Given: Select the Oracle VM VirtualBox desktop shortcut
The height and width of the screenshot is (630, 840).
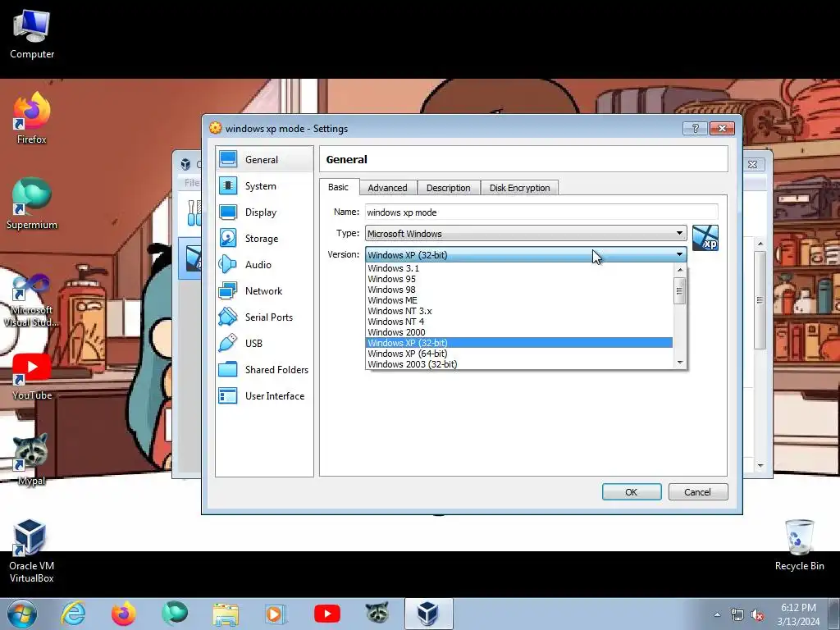Looking at the screenshot, I should [x=32, y=551].
